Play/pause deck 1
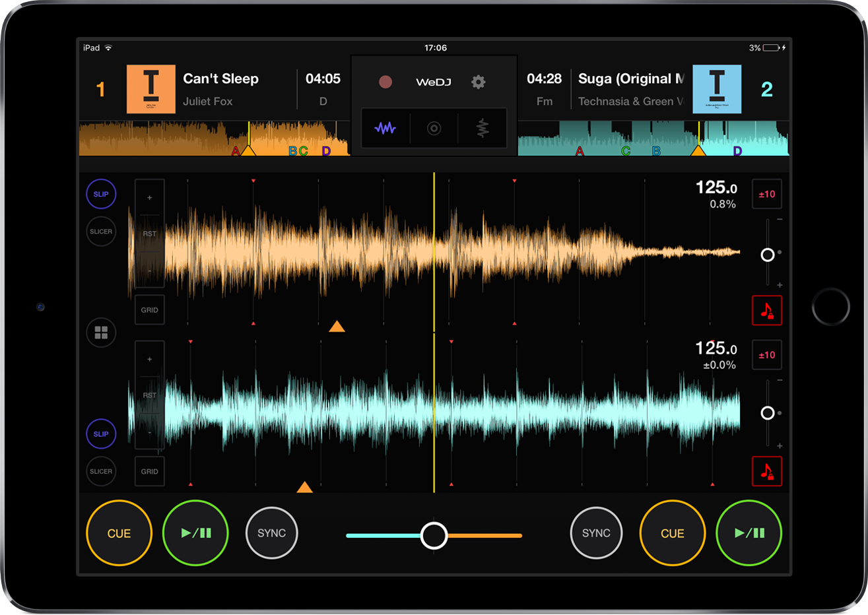The height and width of the screenshot is (615, 868). click(x=195, y=533)
